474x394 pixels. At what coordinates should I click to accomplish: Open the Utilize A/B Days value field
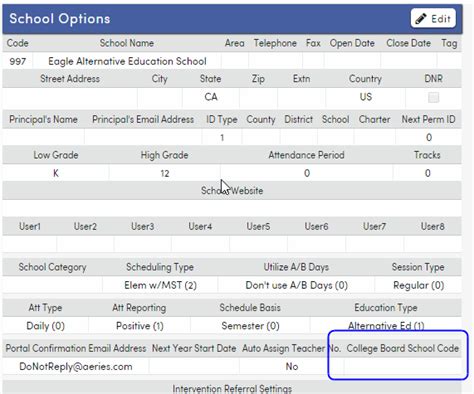click(x=296, y=285)
